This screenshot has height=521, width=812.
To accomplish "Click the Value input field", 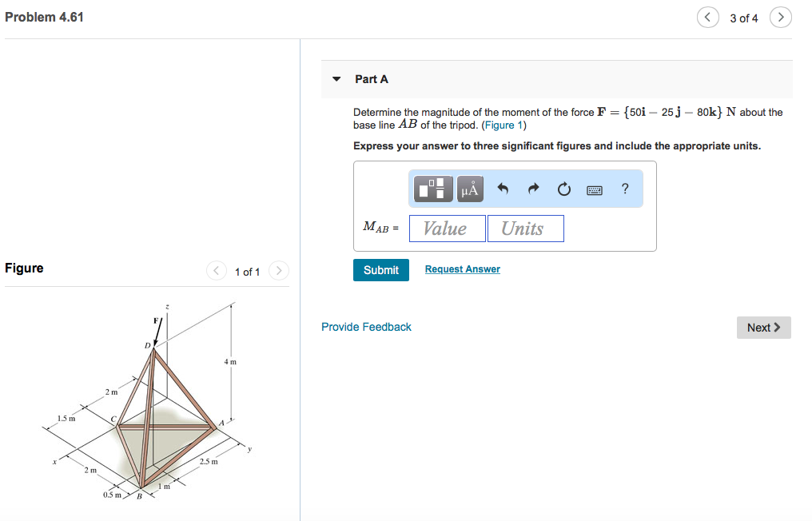I will point(447,228).
